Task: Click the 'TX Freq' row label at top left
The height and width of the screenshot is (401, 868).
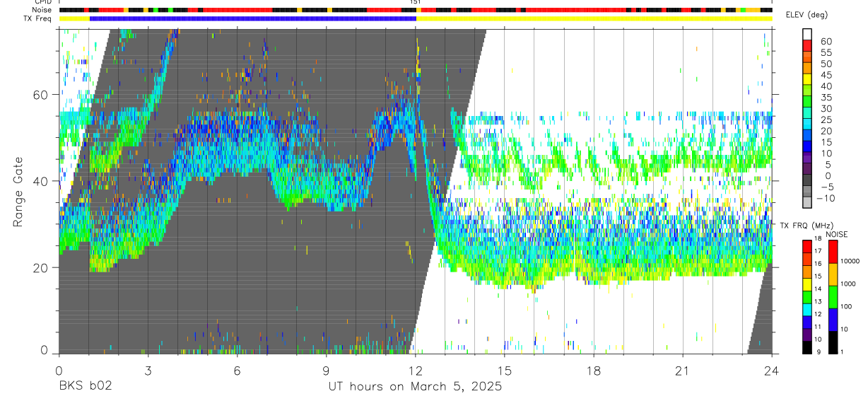Action: (38, 18)
